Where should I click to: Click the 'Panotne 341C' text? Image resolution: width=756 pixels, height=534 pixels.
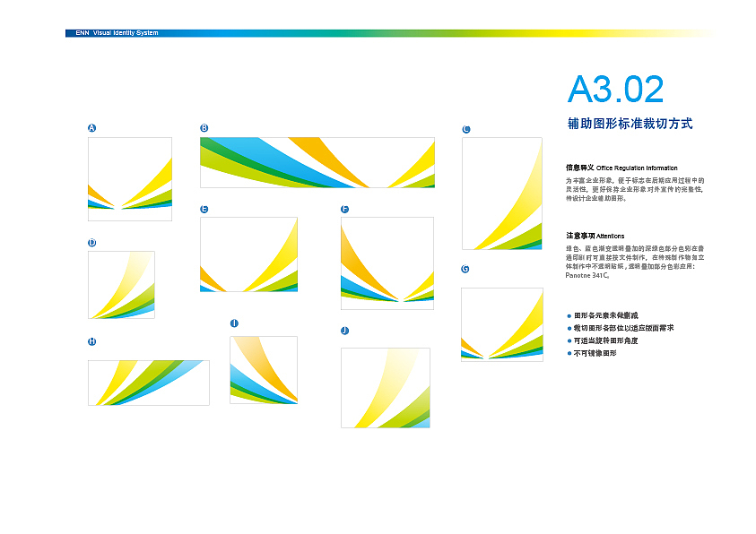pyautogui.click(x=587, y=275)
